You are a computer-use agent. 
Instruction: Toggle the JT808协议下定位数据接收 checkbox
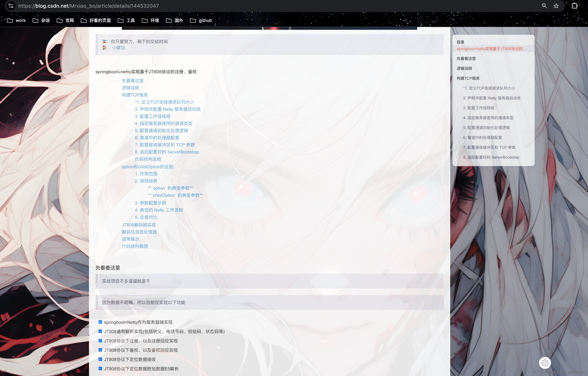tap(100, 359)
